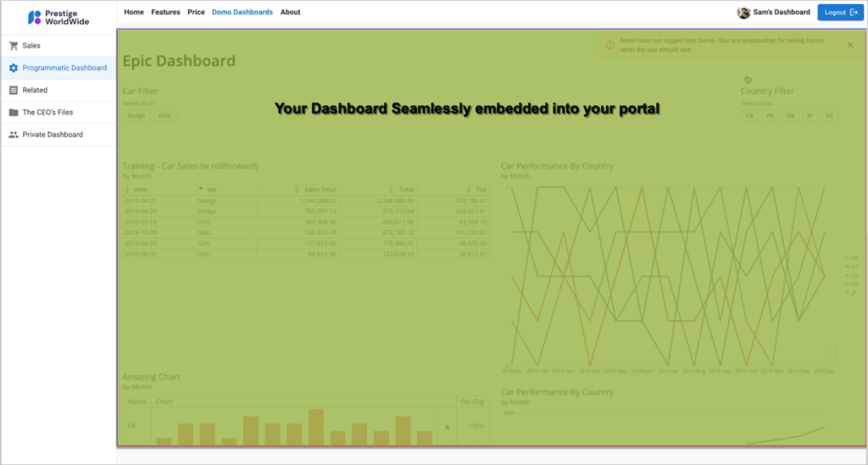Click The CEO's Files folder icon
This screenshot has height=465, width=868.
(14, 113)
